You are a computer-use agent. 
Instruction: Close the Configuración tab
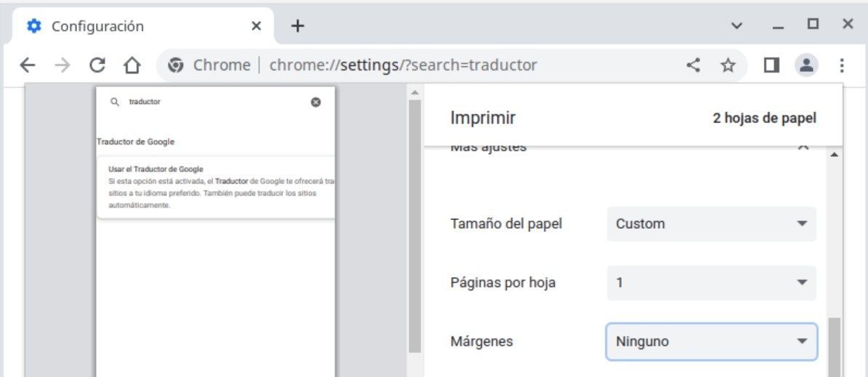tap(256, 26)
